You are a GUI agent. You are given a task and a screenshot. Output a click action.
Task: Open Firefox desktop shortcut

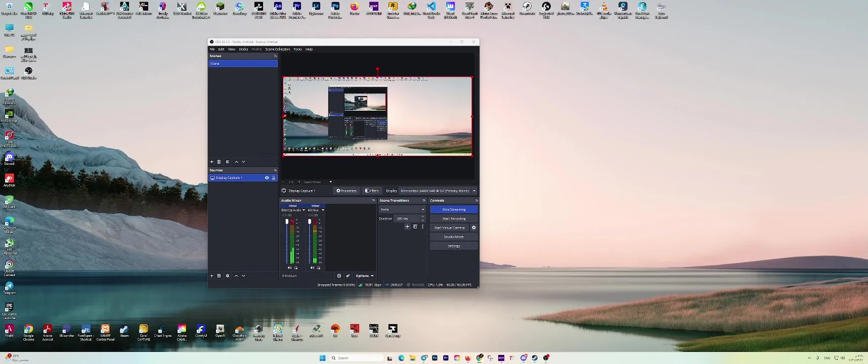coord(355,9)
